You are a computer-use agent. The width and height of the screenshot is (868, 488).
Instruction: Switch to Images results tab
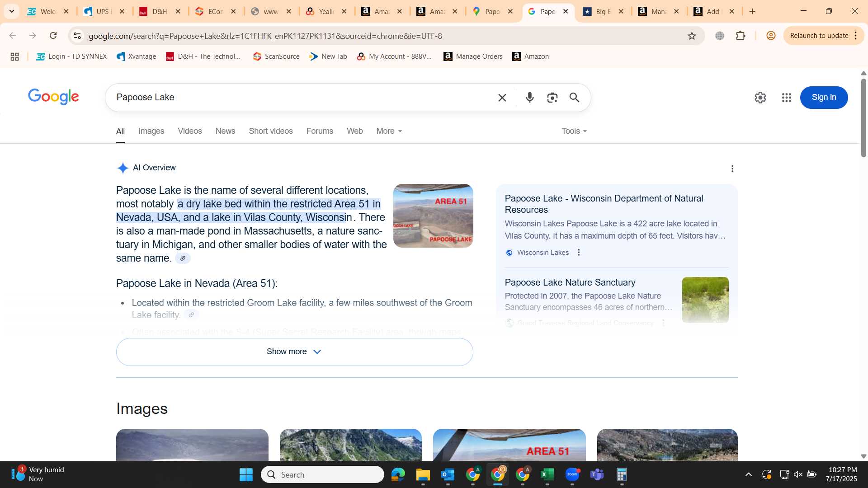coord(151,131)
